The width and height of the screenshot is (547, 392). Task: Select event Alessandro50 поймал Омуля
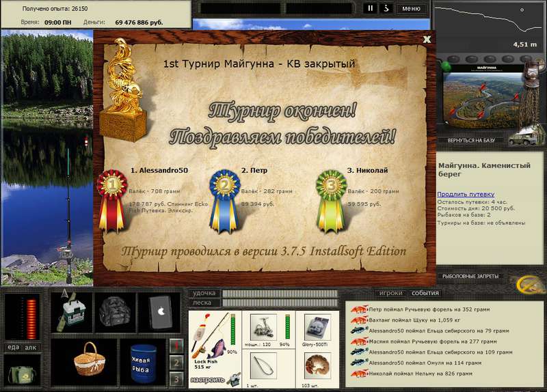click(x=425, y=363)
